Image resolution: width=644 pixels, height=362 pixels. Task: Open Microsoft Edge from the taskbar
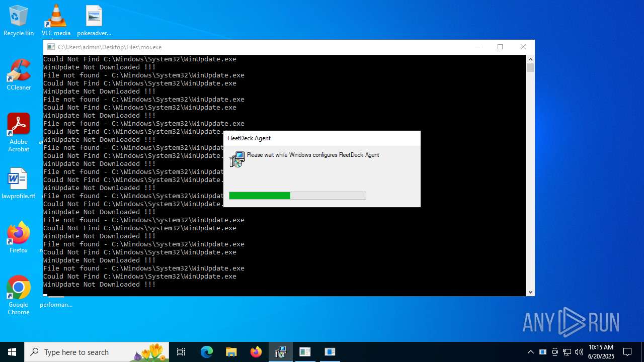point(207,352)
